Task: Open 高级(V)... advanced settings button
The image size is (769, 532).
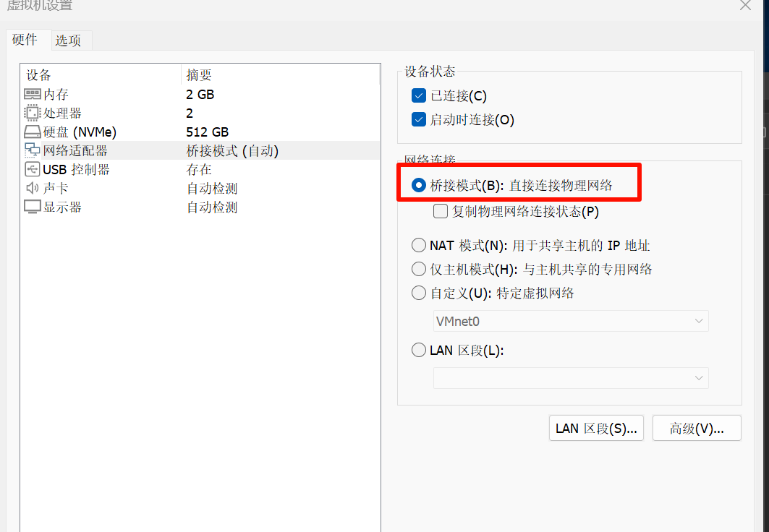Action: [x=697, y=428]
